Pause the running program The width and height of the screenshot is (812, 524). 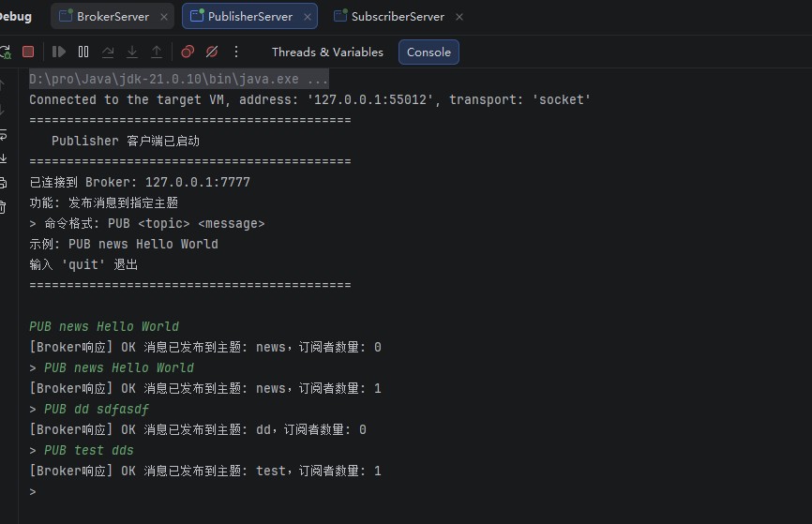83,52
